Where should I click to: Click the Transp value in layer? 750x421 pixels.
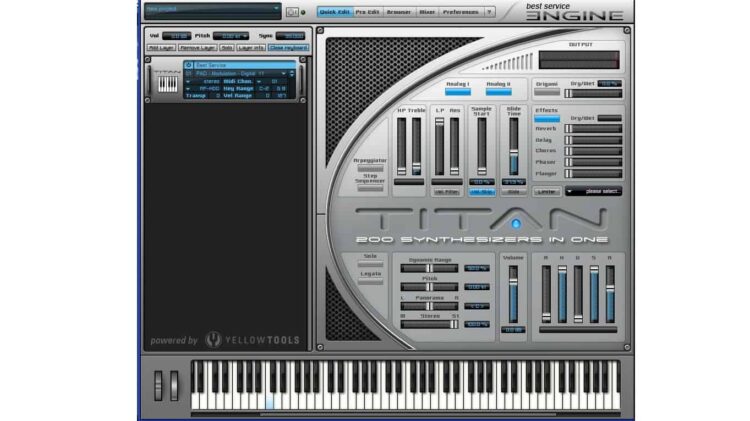218,96
